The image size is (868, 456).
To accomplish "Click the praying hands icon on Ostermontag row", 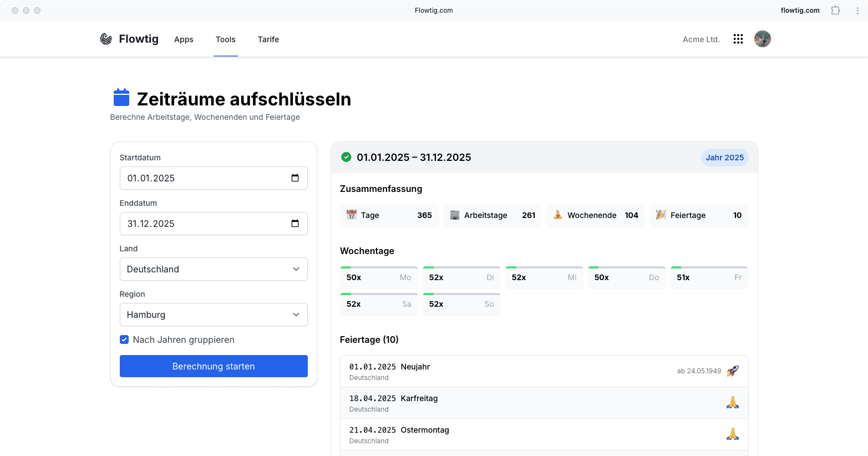I will 733,434.
